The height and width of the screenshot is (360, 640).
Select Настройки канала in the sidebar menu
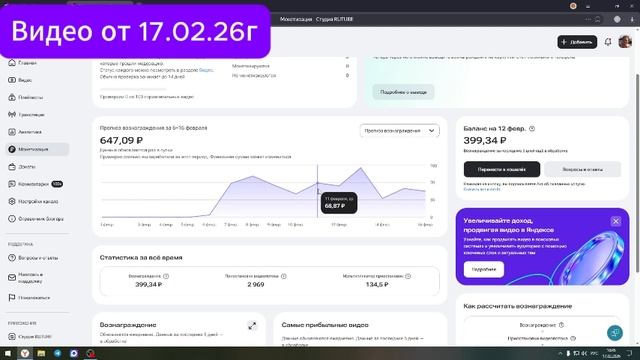38,201
